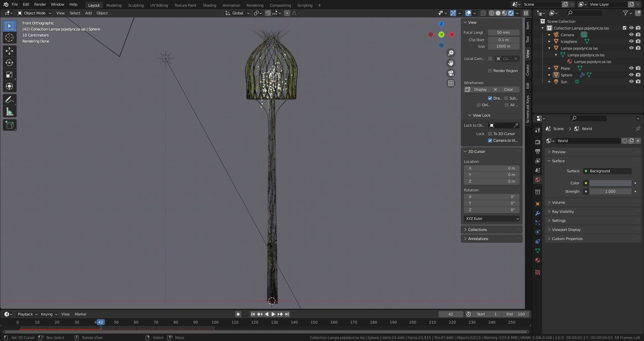Open the Render menu
The height and width of the screenshot is (341, 644).
pos(40,4)
